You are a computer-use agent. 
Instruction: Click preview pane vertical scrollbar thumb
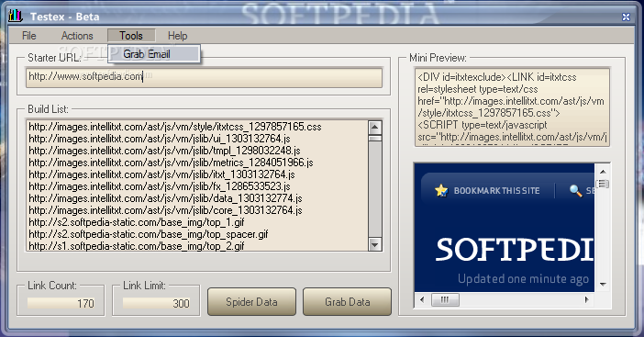pos(603,184)
